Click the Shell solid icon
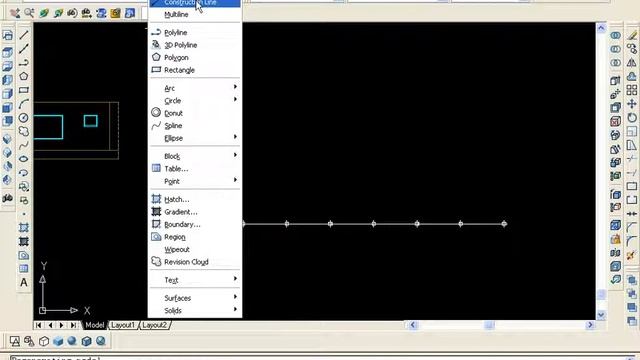The height and width of the screenshot is (360, 640). (x=616, y=266)
